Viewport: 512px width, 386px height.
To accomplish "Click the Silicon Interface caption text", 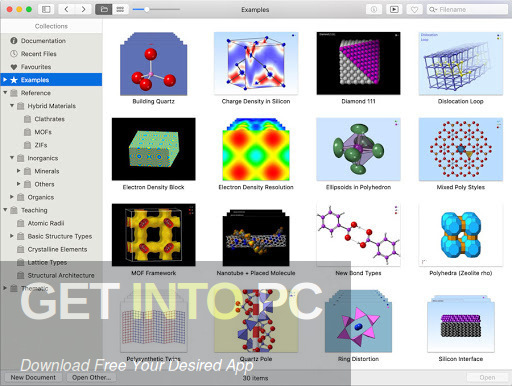I will 461,359.
